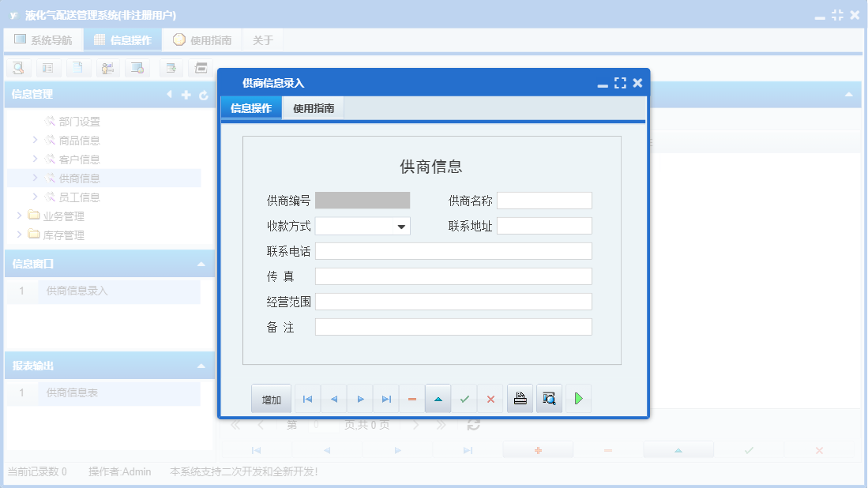The height and width of the screenshot is (488, 868).
Task: Click the delete record (minus) icon
Action: click(x=411, y=399)
